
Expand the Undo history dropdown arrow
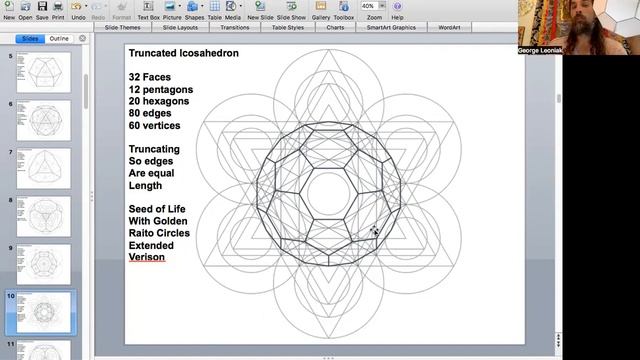(86, 6)
